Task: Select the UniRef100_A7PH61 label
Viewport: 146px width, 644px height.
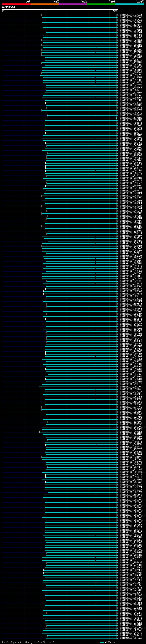Action: point(131,376)
